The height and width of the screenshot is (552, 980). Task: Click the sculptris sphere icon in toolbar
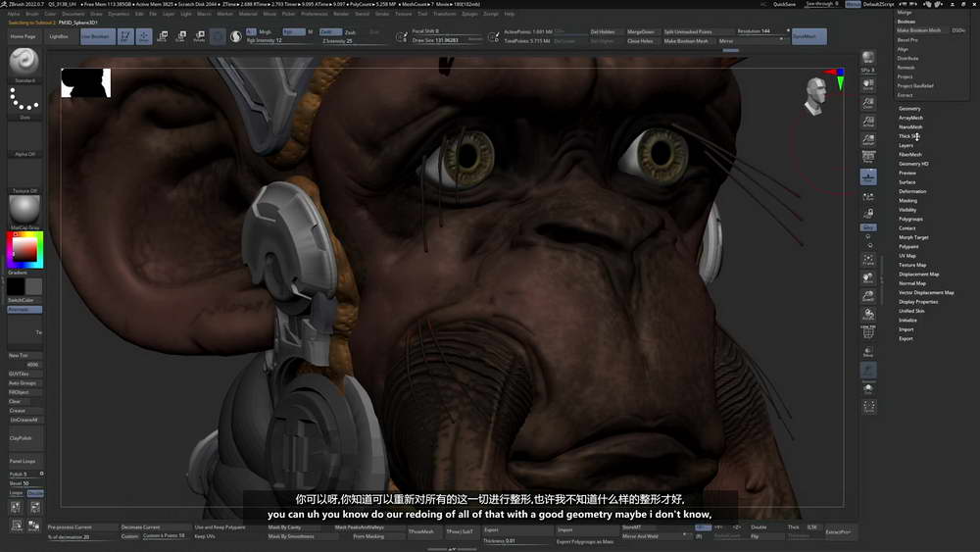click(x=235, y=36)
